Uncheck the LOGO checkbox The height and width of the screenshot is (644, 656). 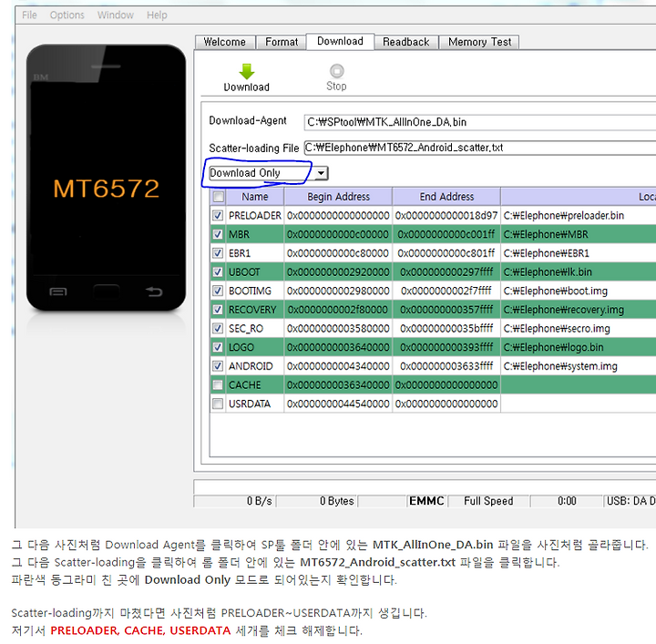pyautogui.click(x=218, y=347)
